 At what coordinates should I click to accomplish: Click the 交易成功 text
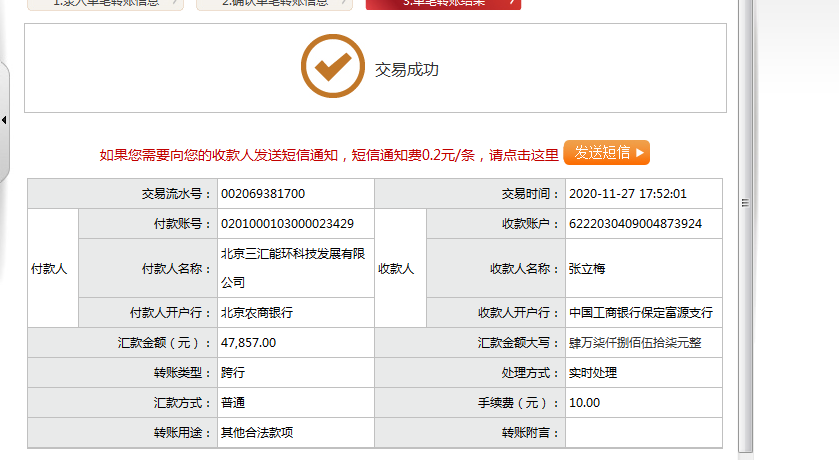pos(407,70)
